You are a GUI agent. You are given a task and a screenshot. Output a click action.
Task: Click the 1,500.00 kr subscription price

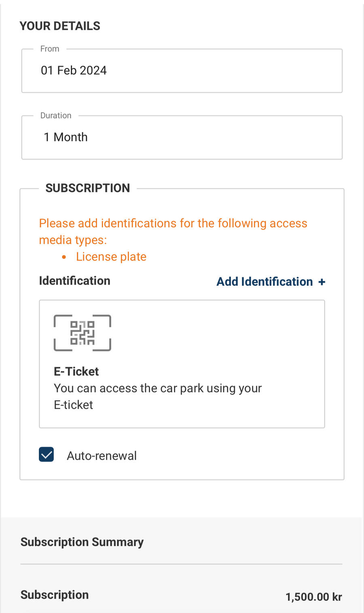click(314, 597)
